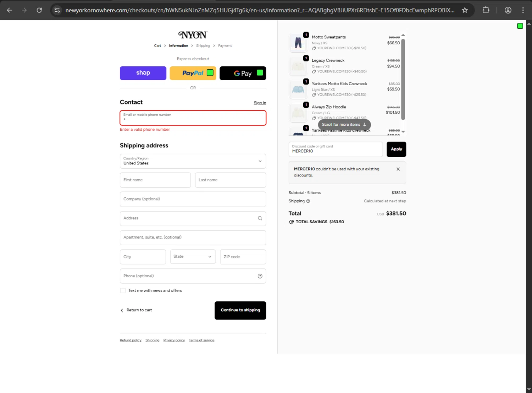Enable Text me with news and offers

click(x=123, y=290)
